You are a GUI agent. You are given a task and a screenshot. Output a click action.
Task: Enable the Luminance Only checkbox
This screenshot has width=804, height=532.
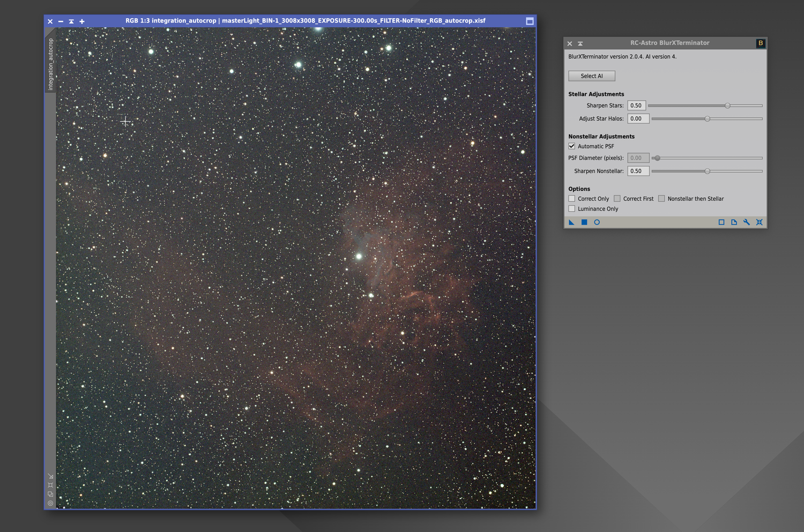tap(572, 209)
